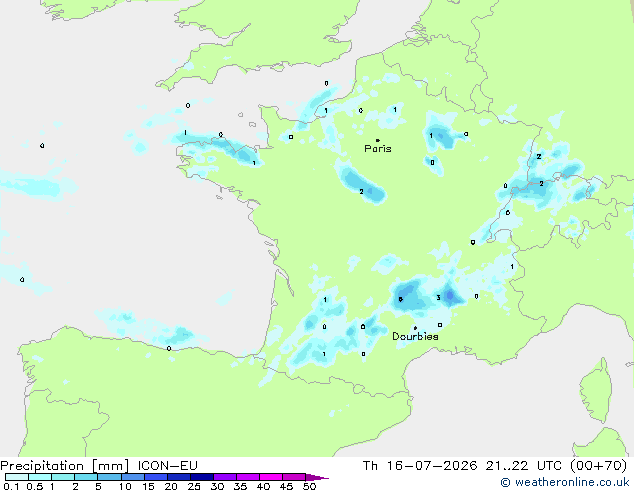Click the over-50 legend arrow tip
This screenshot has width=634, height=490.
(317, 477)
